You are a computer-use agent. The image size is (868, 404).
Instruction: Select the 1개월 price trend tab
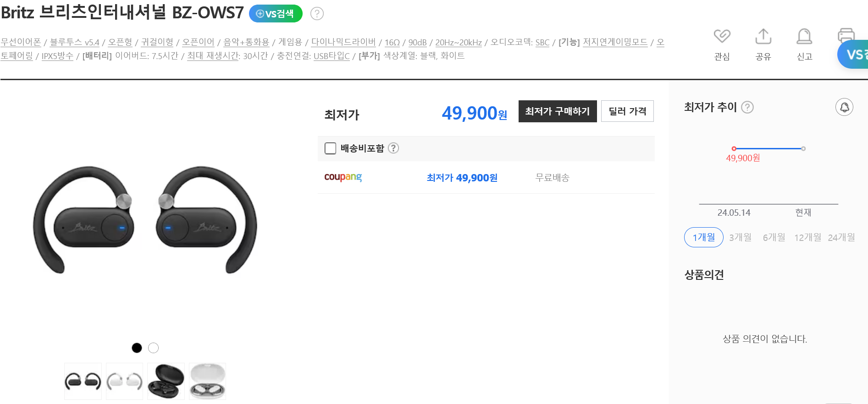coord(704,237)
